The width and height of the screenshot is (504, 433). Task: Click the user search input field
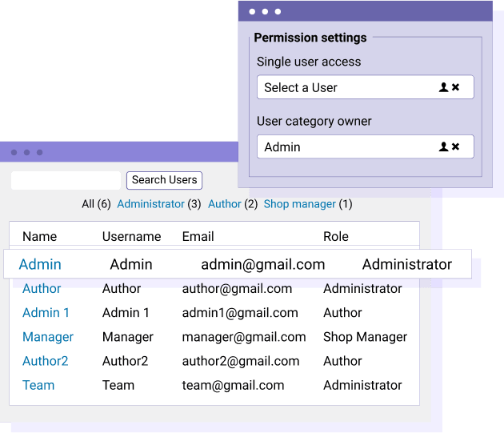click(66, 180)
